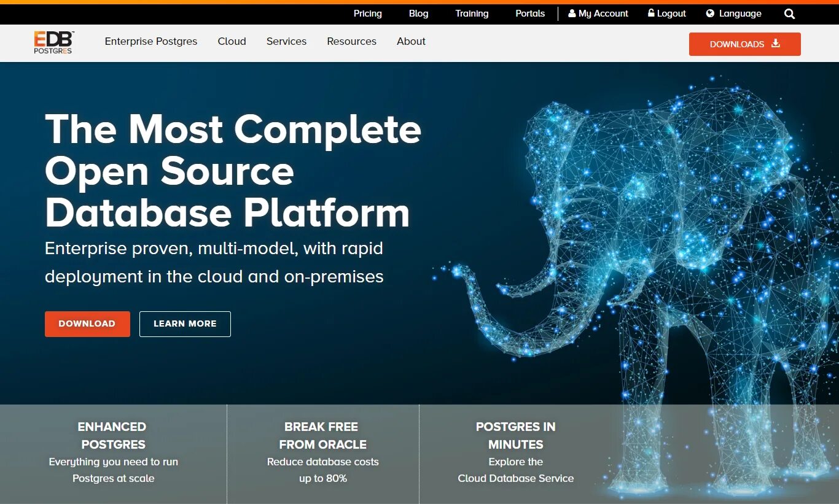
Task: Select the POSTGRES IN MINUTES heading
Action: tap(515, 435)
